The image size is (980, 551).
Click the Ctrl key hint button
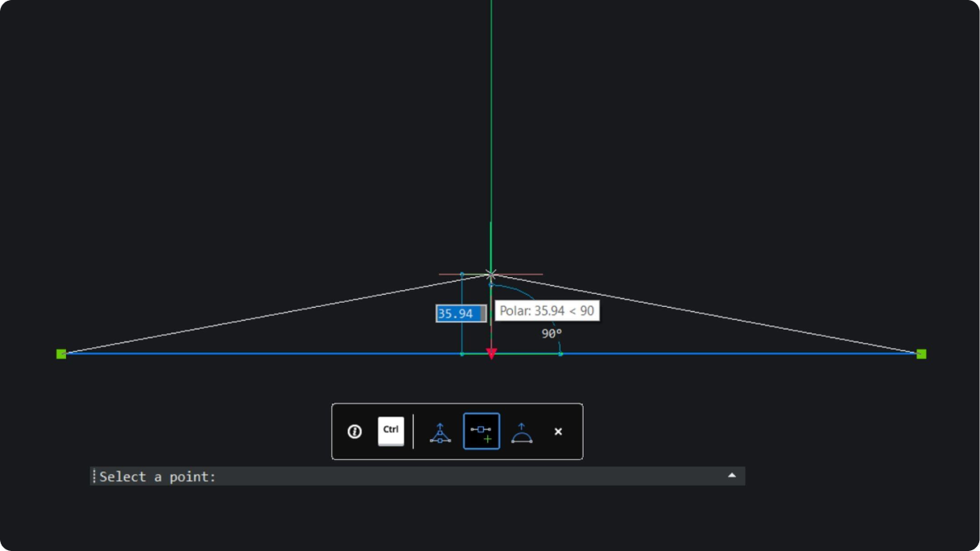click(x=391, y=431)
